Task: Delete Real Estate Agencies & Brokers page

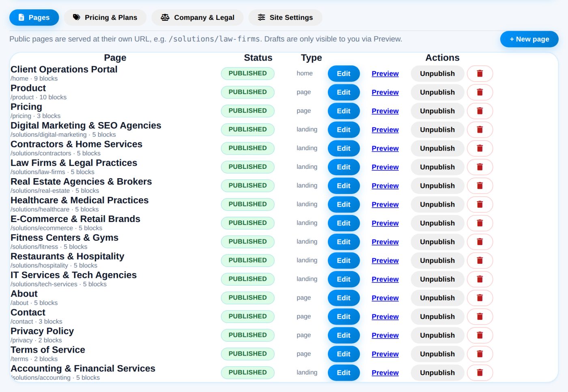Action: [480, 185]
